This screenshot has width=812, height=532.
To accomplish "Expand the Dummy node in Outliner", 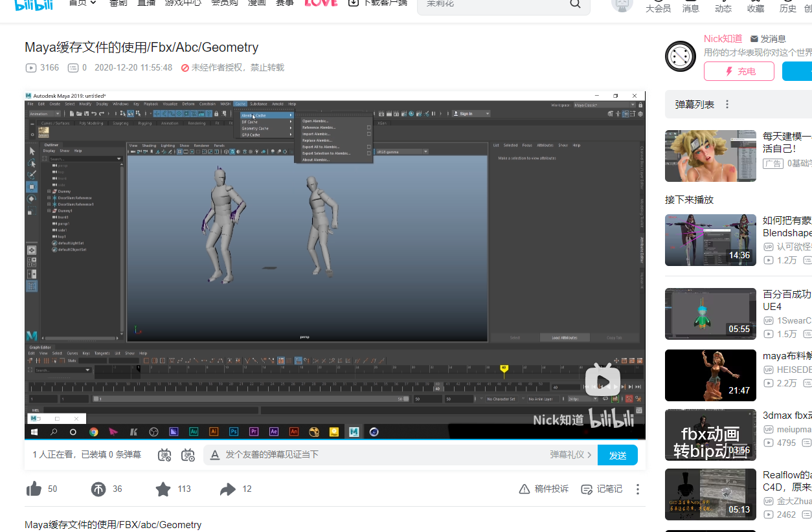I will 49,192.
